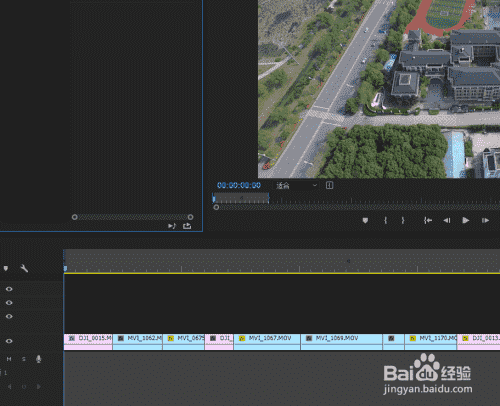Go to next keyframe on the audio track
The height and width of the screenshot is (406, 500).
tap(39, 387)
